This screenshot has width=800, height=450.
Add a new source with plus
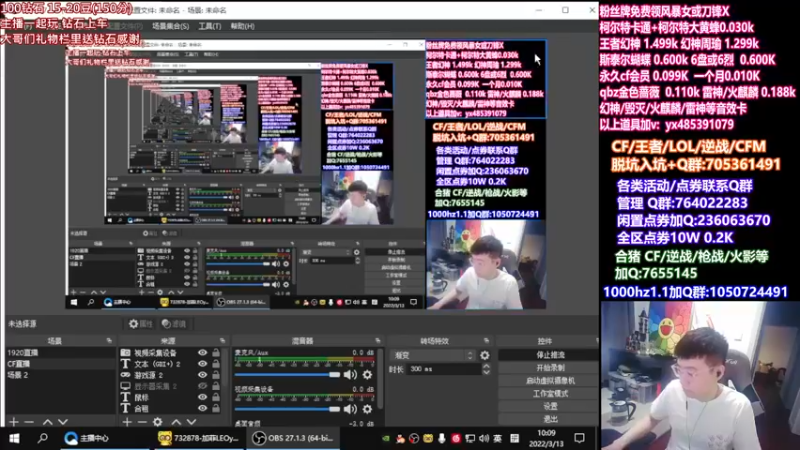tap(127, 422)
